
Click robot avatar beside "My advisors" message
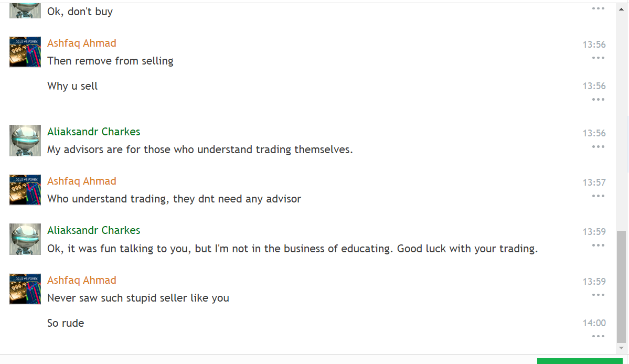25,140
